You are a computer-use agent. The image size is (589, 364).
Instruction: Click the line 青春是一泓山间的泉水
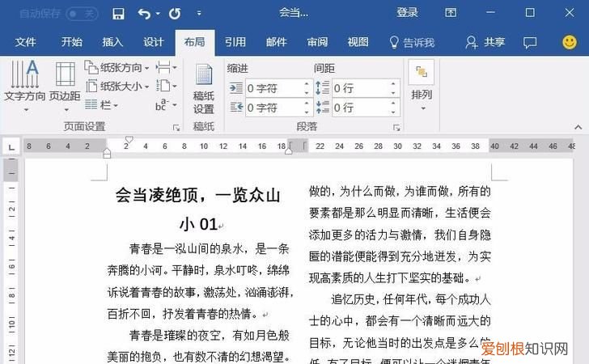(x=186, y=248)
